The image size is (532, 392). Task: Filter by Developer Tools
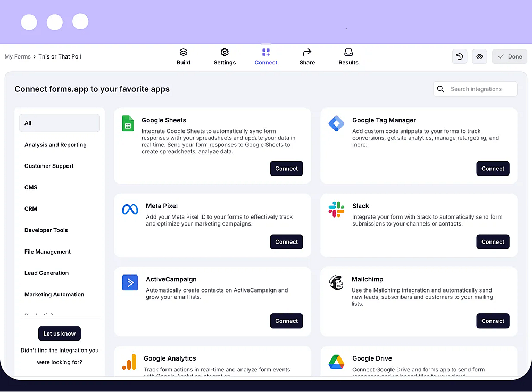tap(46, 230)
